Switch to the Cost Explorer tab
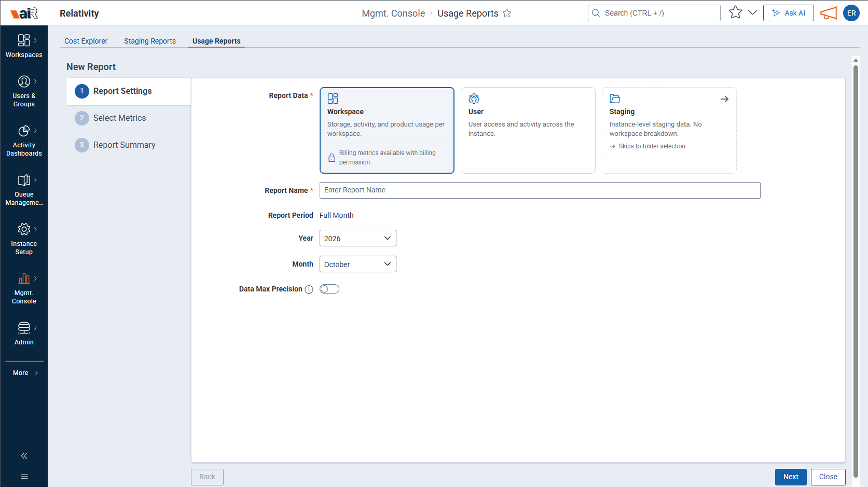The height and width of the screenshot is (487, 868). tap(86, 41)
